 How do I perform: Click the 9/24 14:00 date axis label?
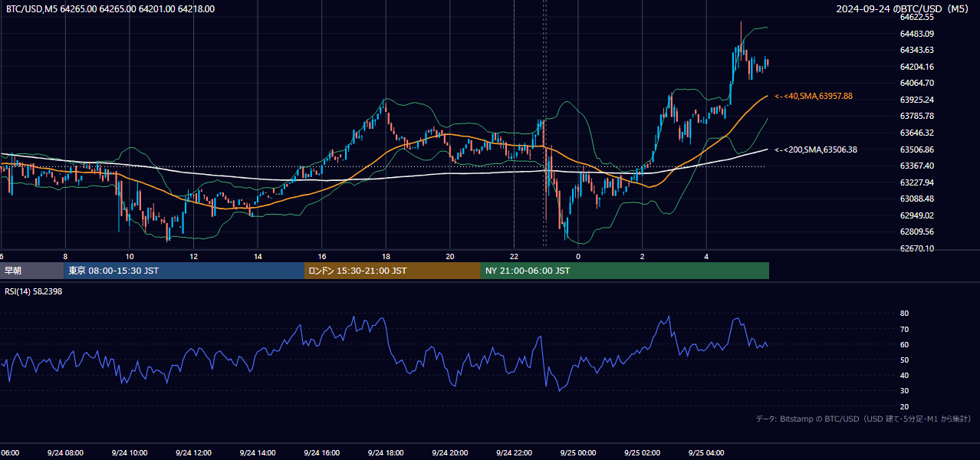(x=258, y=453)
